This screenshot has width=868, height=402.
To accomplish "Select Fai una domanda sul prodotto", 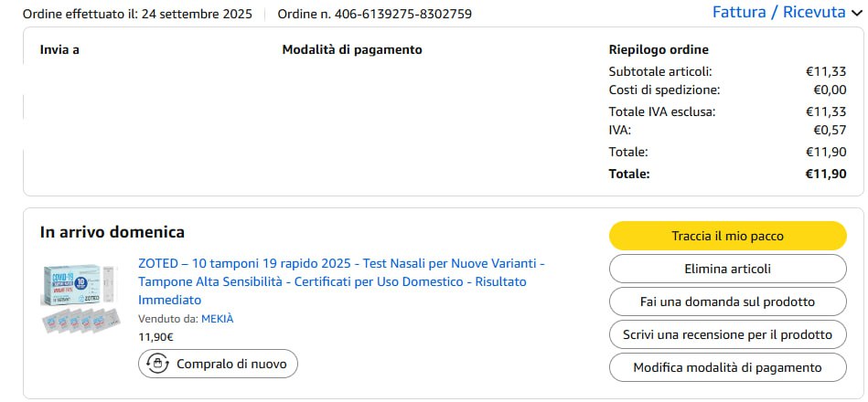I will tap(727, 301).
